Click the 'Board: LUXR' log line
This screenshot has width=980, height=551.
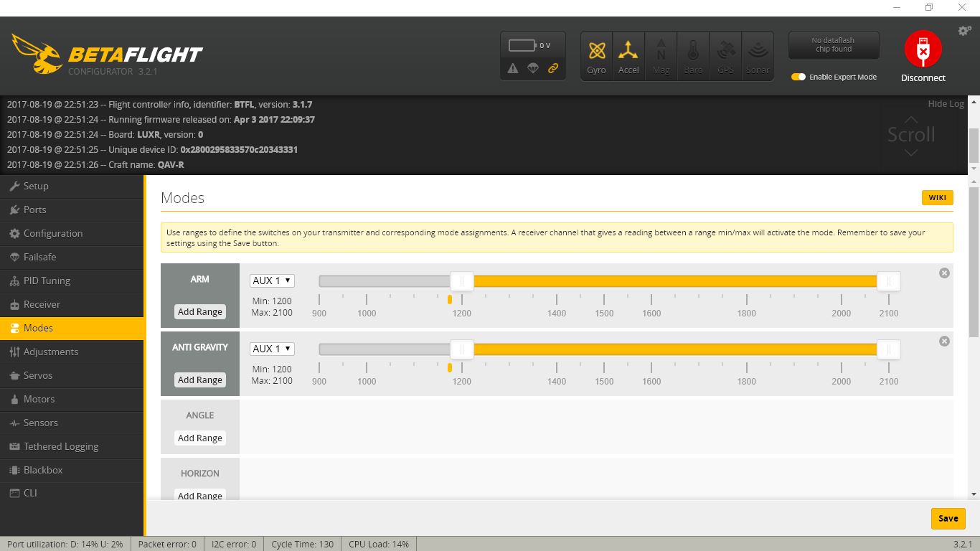point(105,135)
